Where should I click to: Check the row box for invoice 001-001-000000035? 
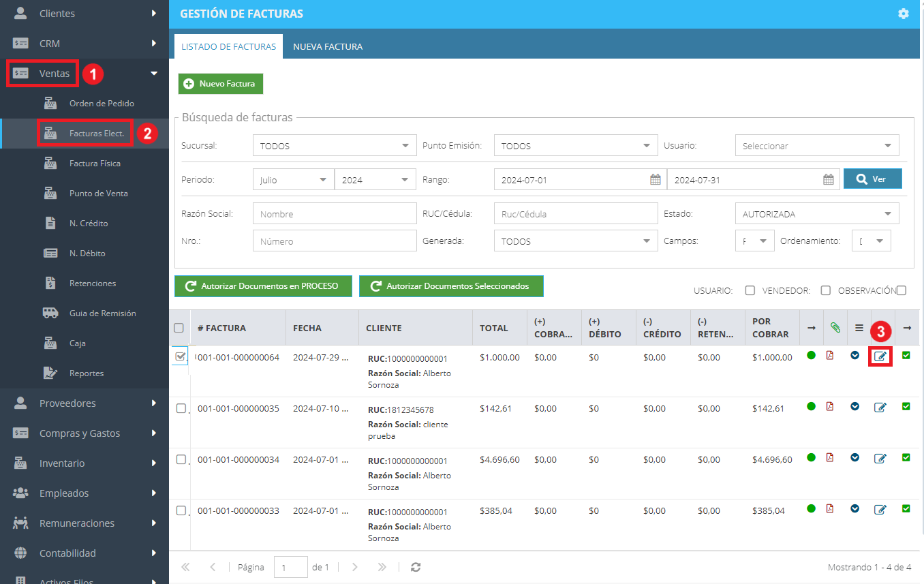[x=181, y=409]
